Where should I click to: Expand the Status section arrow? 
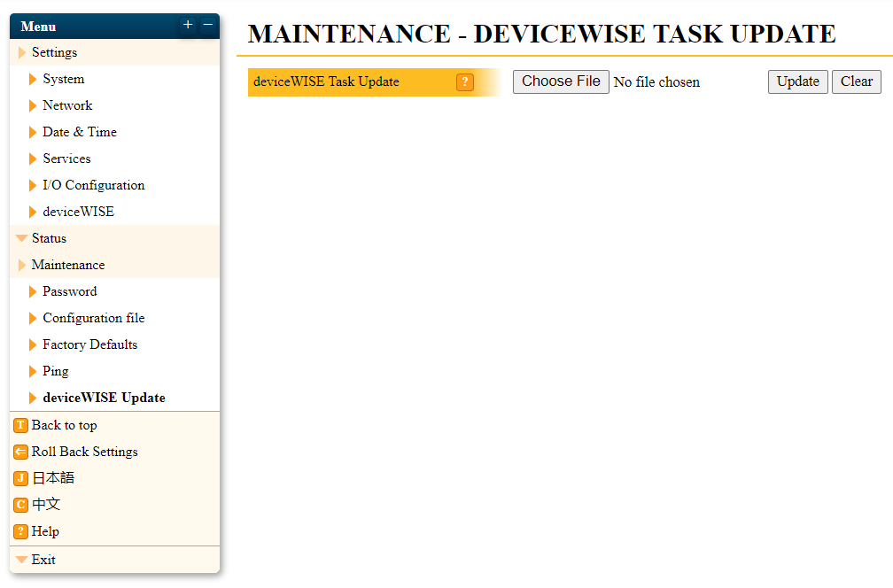tap(21, 238)
